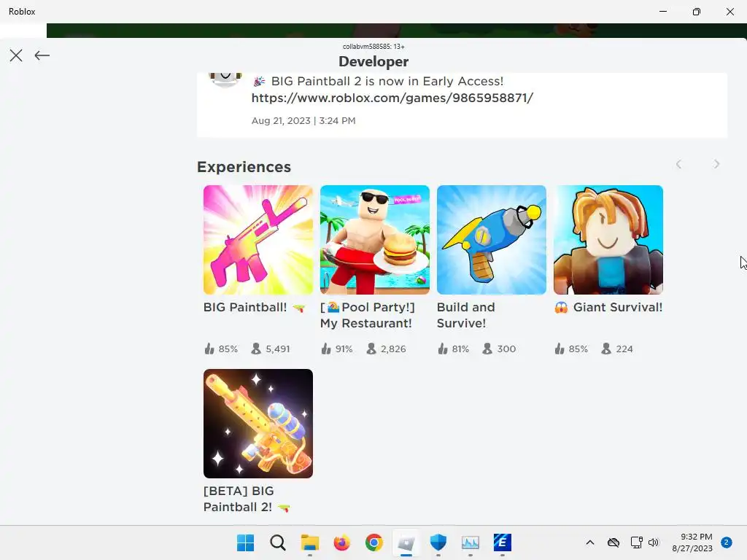Open the BETA BIG Paintball 2 thumbnail
Screen dimensions: 747x560
tap(258, 424)
